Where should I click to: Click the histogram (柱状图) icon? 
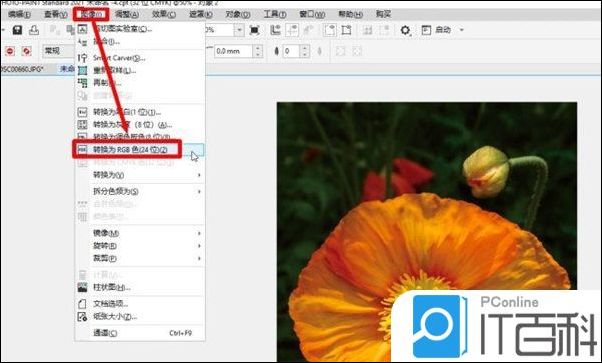[83, 287]
